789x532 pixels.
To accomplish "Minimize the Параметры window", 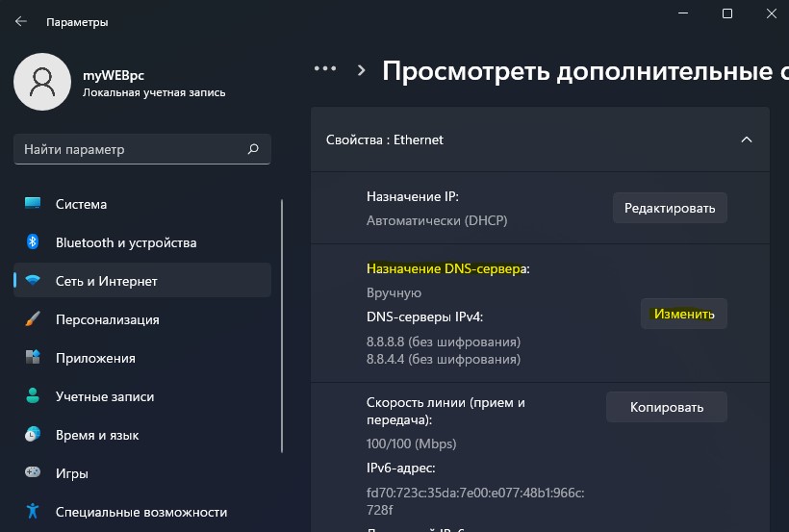I will coord(683,13).
